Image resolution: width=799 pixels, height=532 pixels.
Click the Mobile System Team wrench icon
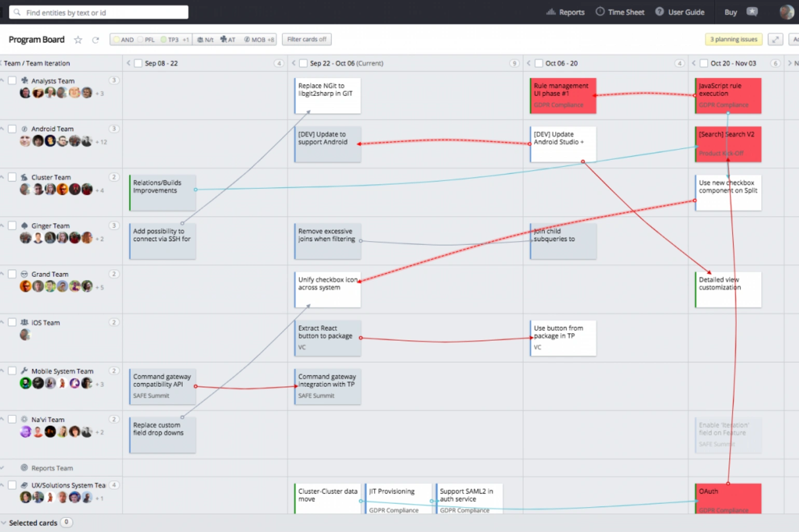click(24, 371)
